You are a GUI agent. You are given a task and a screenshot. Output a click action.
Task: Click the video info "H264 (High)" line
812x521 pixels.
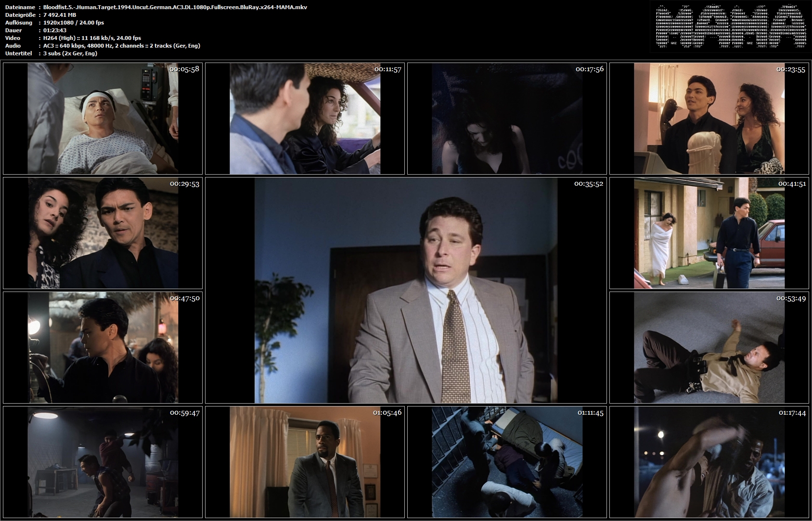pos(92,38)
